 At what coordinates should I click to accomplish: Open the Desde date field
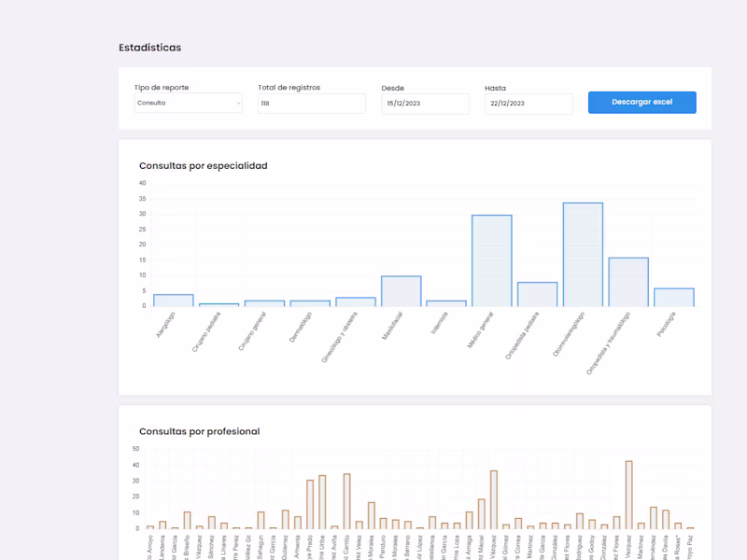pos(426,104)
